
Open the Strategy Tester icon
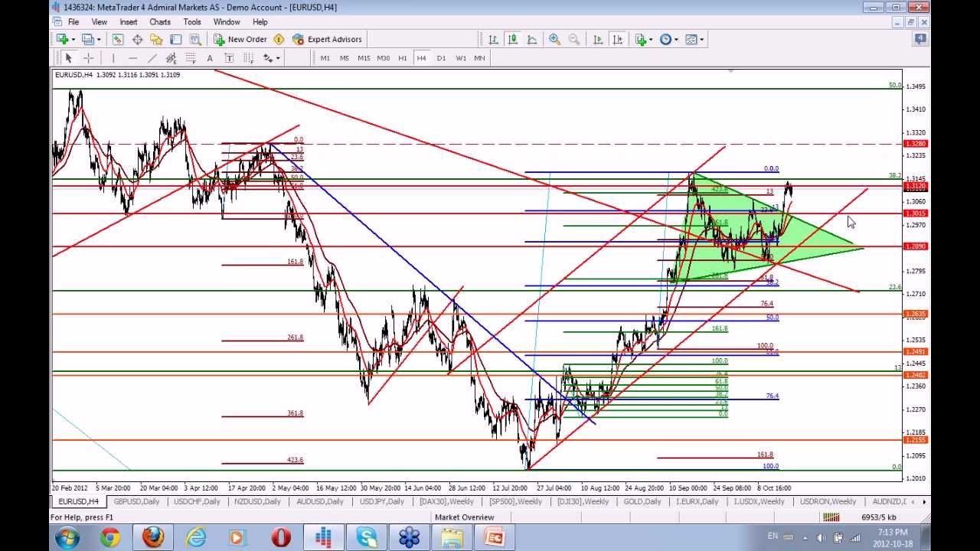[x=194, y=39]
